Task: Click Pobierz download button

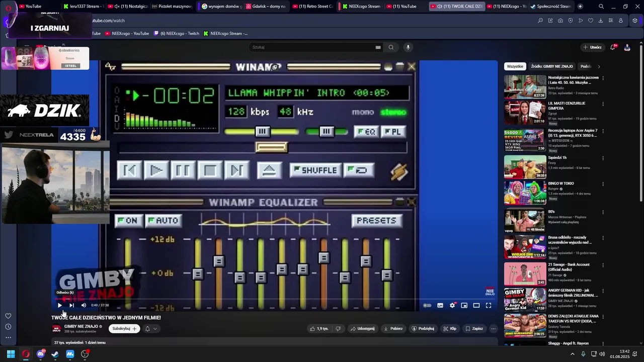Action: click(393, 328)
